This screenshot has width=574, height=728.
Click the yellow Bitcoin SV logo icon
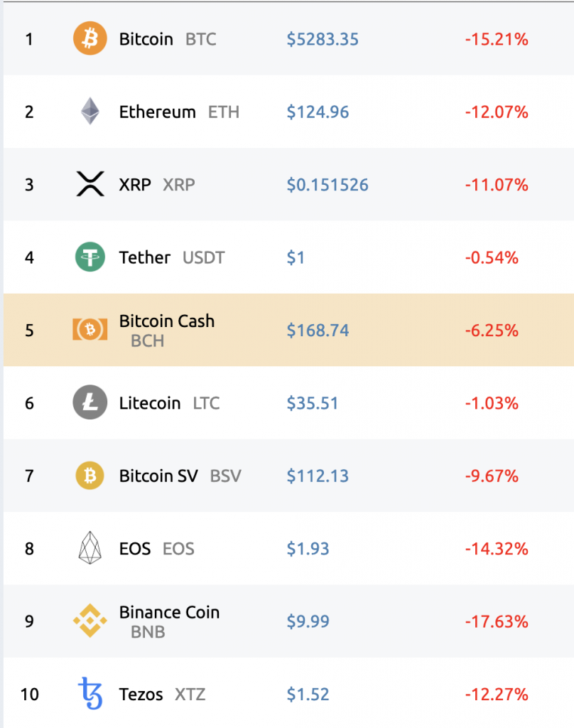[x=90, y=476]
